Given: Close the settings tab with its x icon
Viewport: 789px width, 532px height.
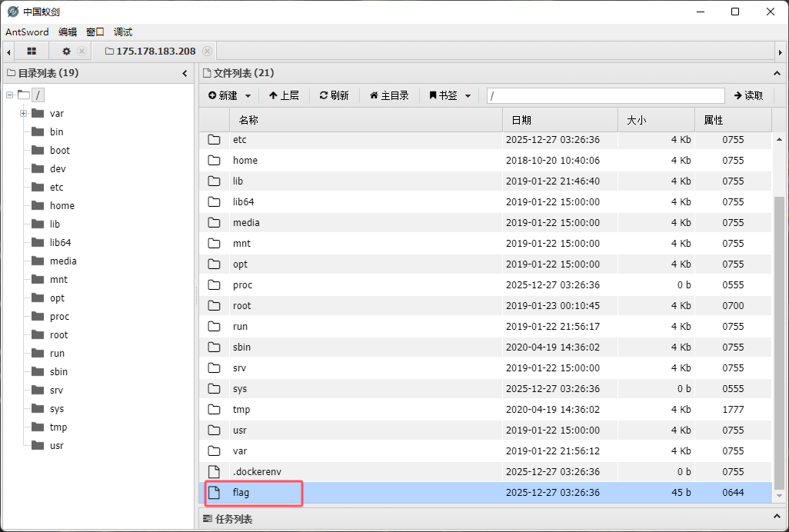Looking at the screenshot, I should click(82, 52).
